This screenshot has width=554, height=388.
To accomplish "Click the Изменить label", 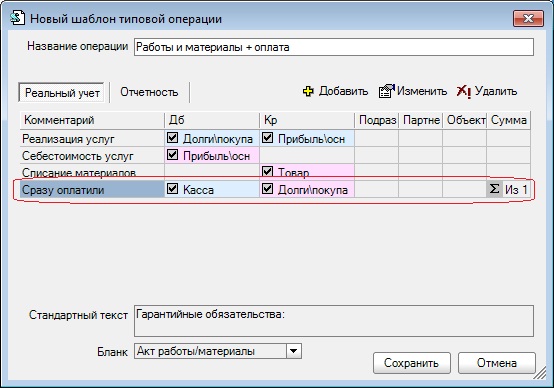I will [422, 91].
